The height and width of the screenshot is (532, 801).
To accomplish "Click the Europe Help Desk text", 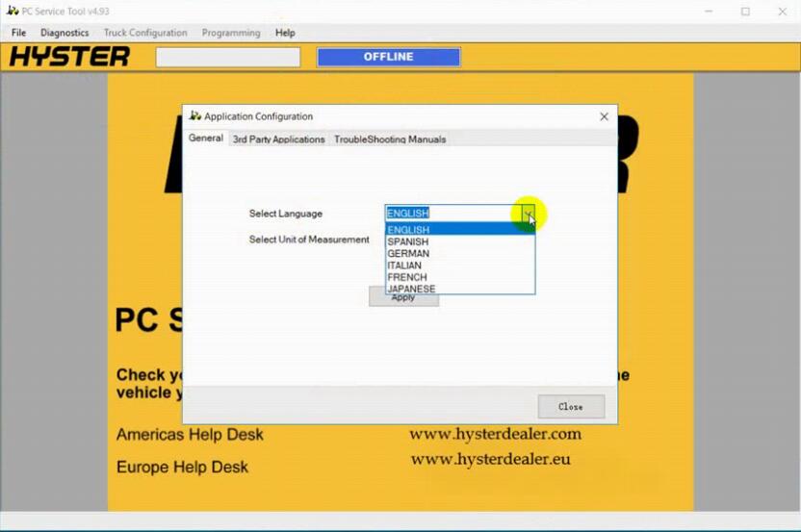I will pyautogui.click(x=182, y=467).
